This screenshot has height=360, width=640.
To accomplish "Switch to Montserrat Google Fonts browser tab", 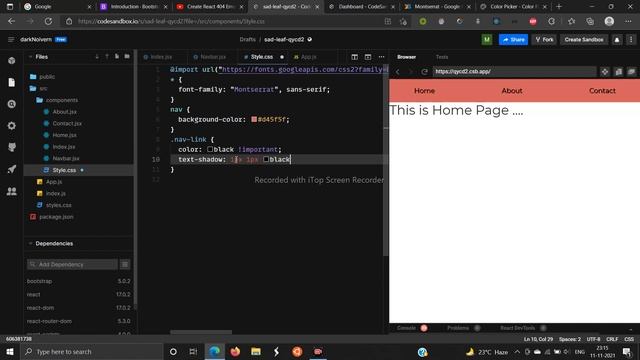I will 437,7.
